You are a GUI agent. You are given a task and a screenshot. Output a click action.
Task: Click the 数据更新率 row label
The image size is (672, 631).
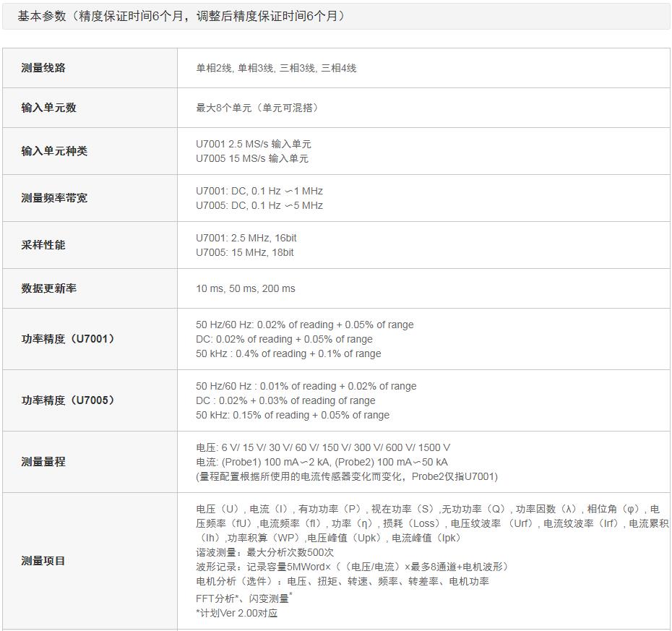pyautogui.click(x=48, y=288)
